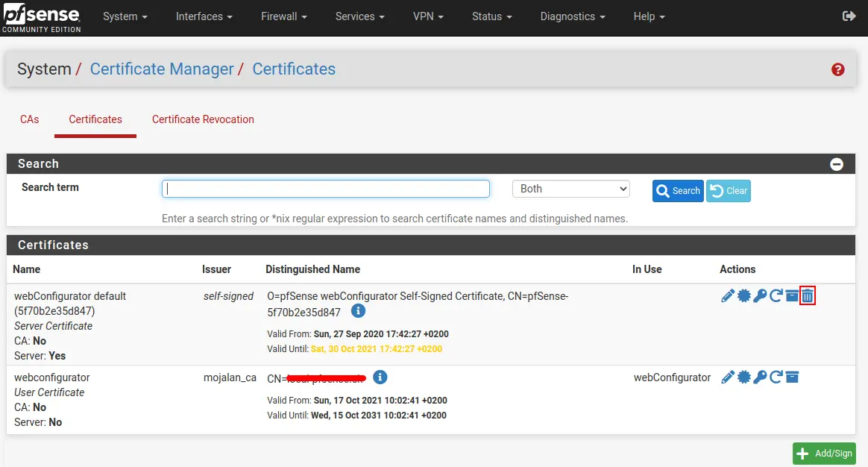Click the mojalan_ca issuer cell
Screen dimensions: 868x467
point(230,377)
